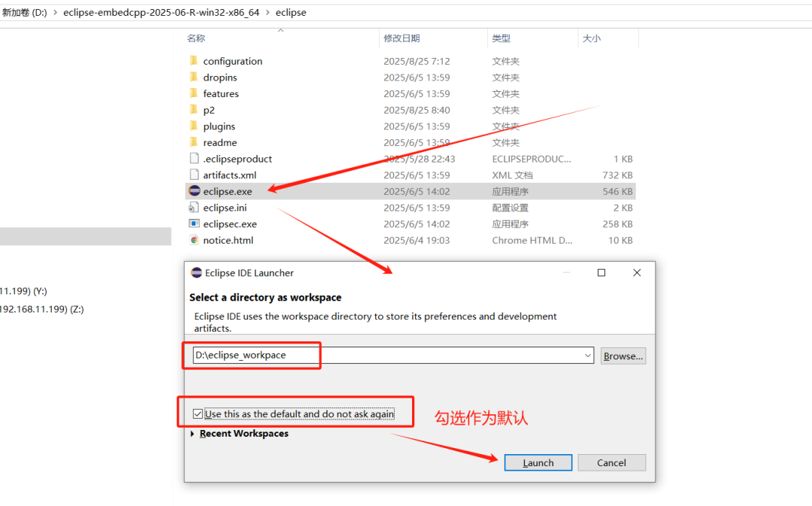Select the eclipse.ini file name
This screenshot has width=812, height=506.
tap(225, 208)
